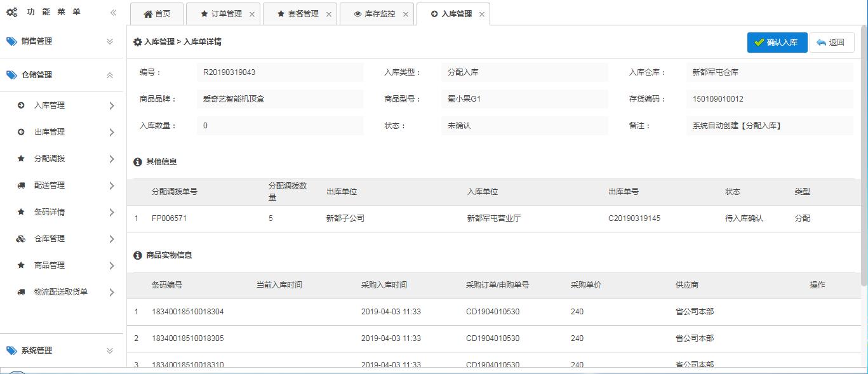The image size is (868, 374).
Task: Click the truck icon beside 配送管理
Action: (21, 185)
